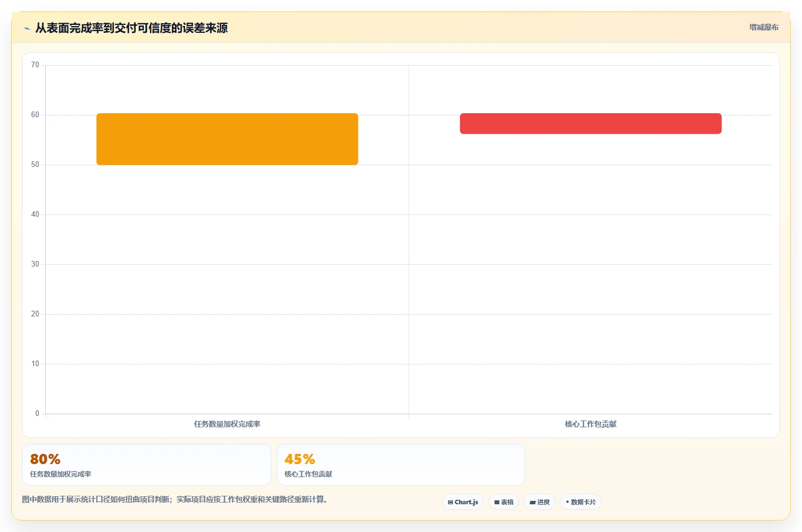Viewport: 802px width, 532px height.
Task: Click the y-axis value 70
Action: (35, 65)
